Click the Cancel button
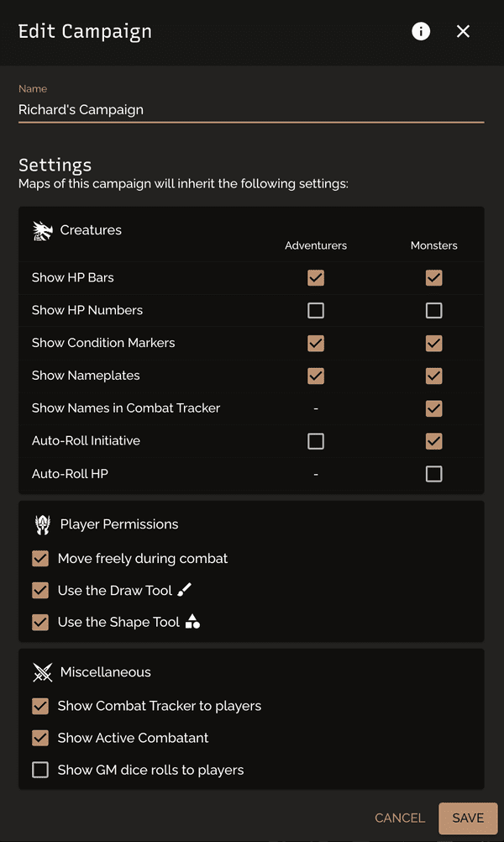The width and height of the screenshot is (504, 842). tap(400, 818)
